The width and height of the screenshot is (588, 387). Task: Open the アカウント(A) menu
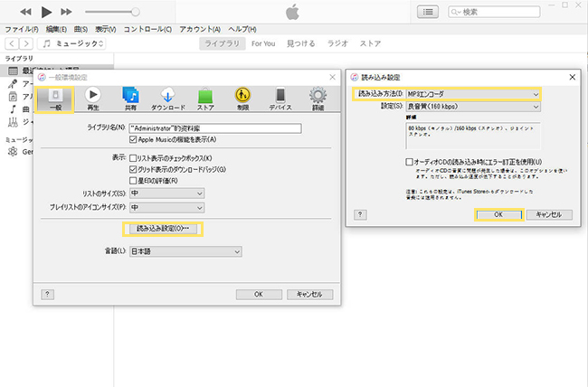[x=200, y=29]
